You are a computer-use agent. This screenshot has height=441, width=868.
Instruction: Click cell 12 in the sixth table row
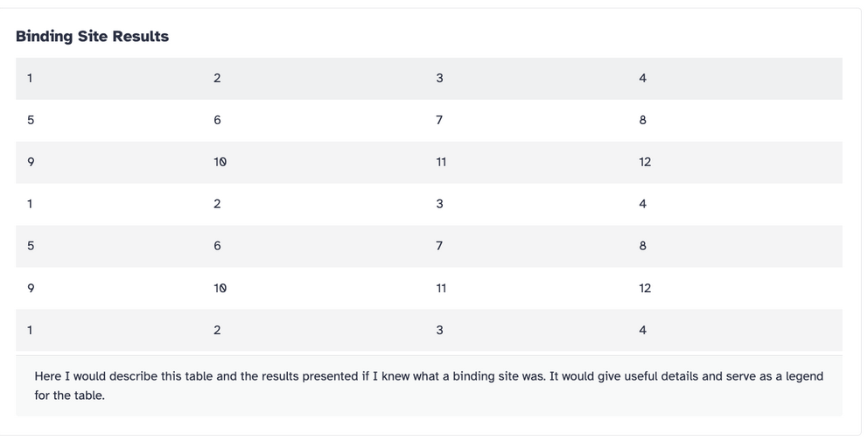(735, 288)
